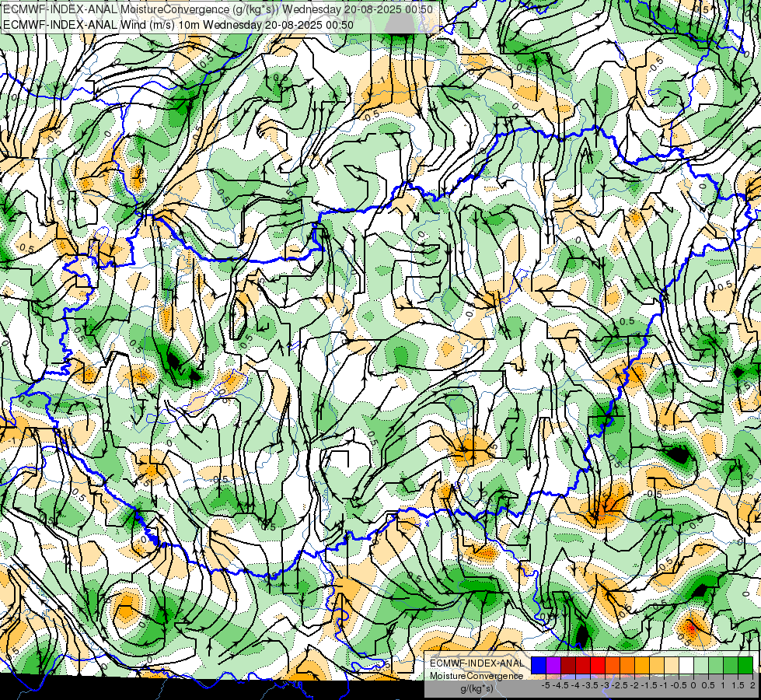The height and width of the screenshot is (700, 761).
Task: Select the pale peach swatch between -1 and -0.5
Action: (672, 666)
